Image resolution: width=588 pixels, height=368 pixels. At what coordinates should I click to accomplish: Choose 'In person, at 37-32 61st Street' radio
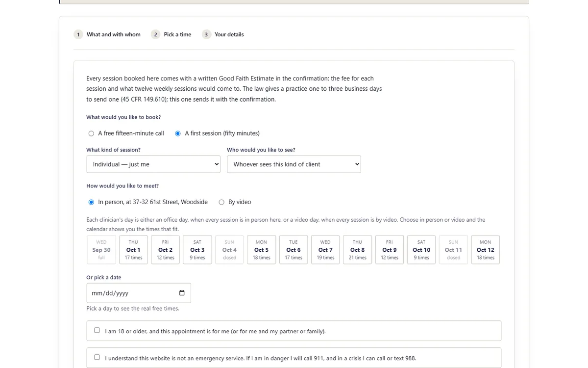pyautogui.click(x=91, y=202)
